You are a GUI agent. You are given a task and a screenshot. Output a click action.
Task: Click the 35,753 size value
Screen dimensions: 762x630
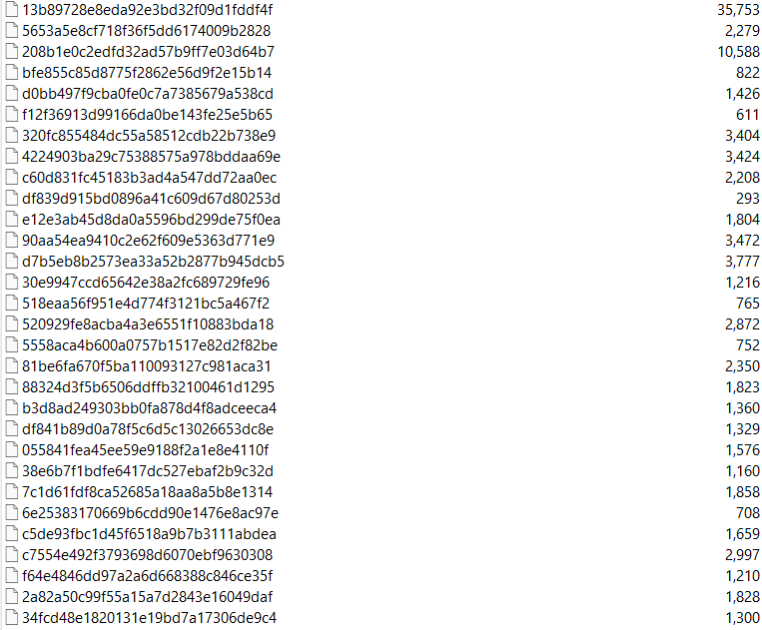738,10
